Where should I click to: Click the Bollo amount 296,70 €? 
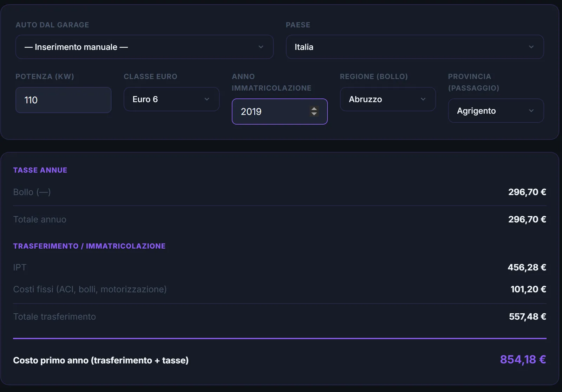pyautogui.click(x=527, y=192)
